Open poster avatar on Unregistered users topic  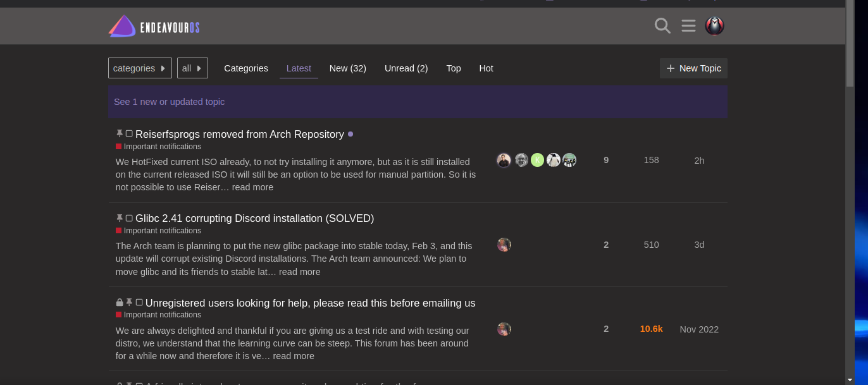pyautogui.click(x=504, y=329)
